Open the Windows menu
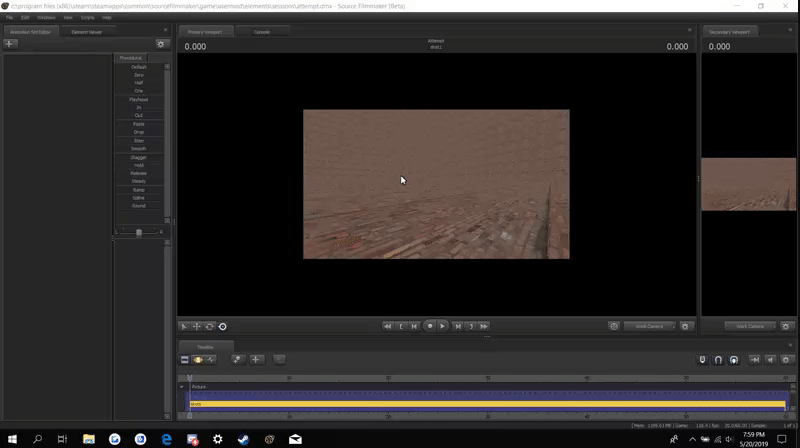This screenshot has height=448, width=800. 46,17
